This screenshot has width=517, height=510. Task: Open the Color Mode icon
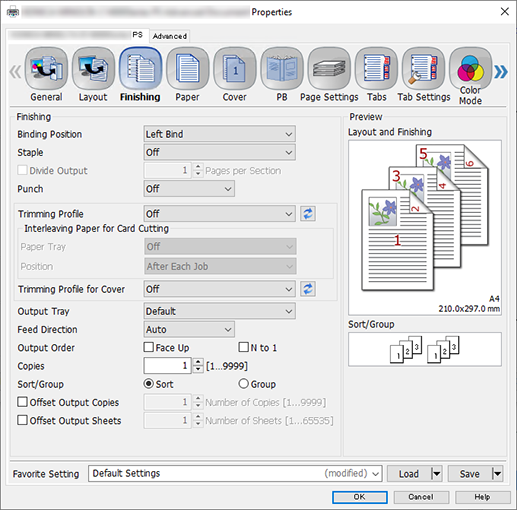click(x=470, y=68)
